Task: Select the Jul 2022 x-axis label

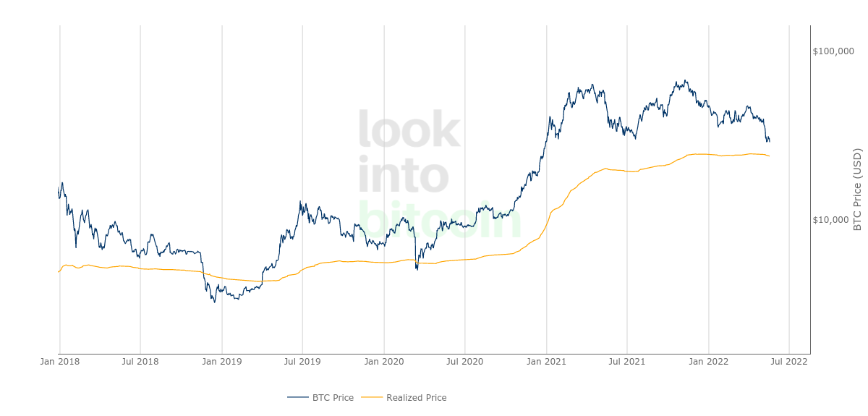Action: 789,361
